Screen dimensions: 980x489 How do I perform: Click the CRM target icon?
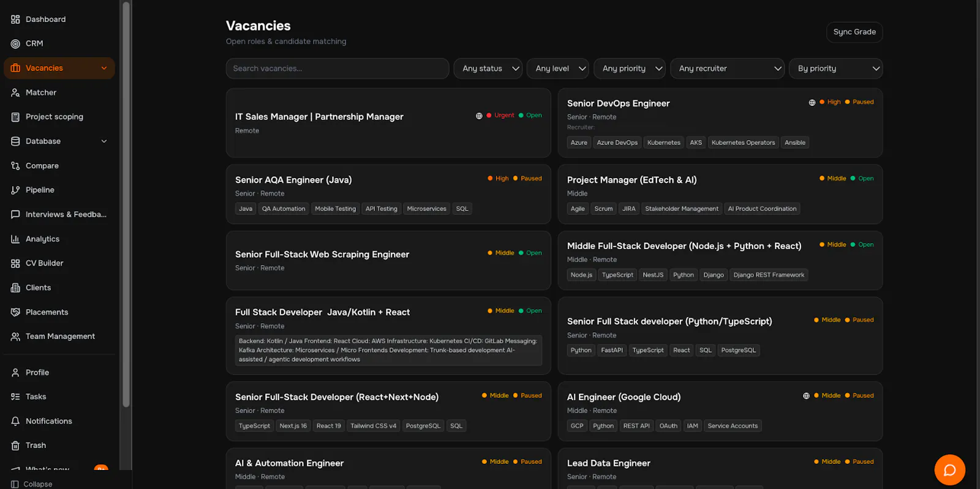[x=15, y=44]
